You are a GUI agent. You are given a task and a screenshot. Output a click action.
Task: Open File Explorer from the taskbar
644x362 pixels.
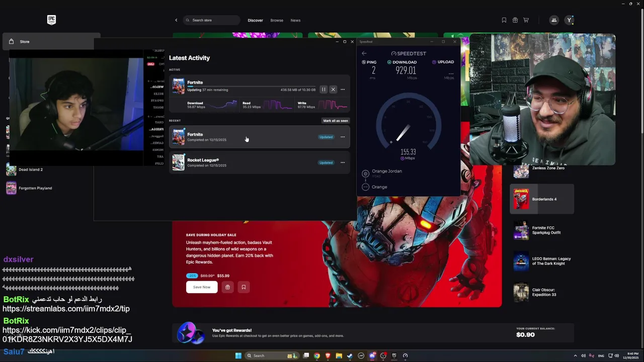pos(339,355)
